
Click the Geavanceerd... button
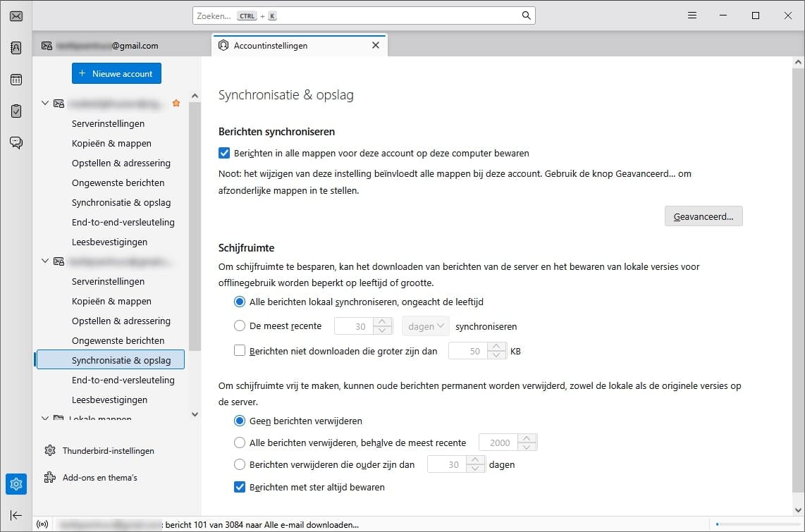(703, 216)
